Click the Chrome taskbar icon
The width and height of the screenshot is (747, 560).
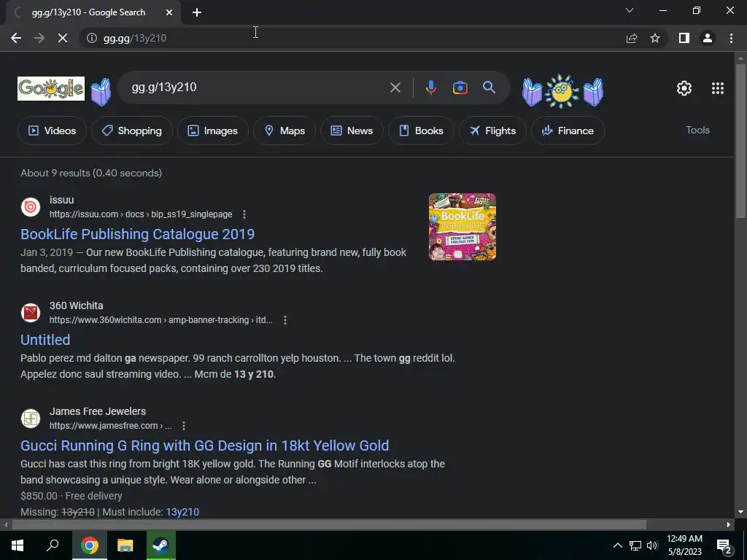(90, 545)
